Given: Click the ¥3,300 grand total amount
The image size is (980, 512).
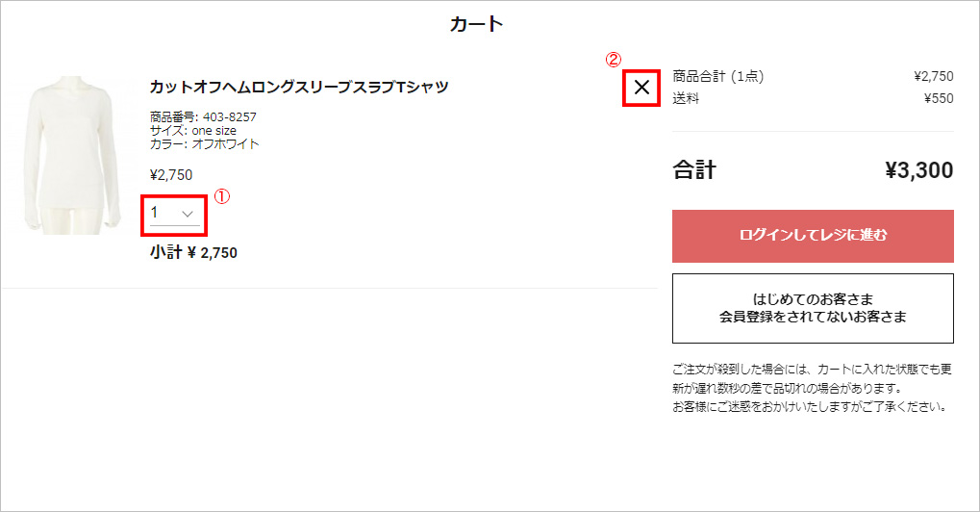Looking at the screenshot, I should [918, 171].
